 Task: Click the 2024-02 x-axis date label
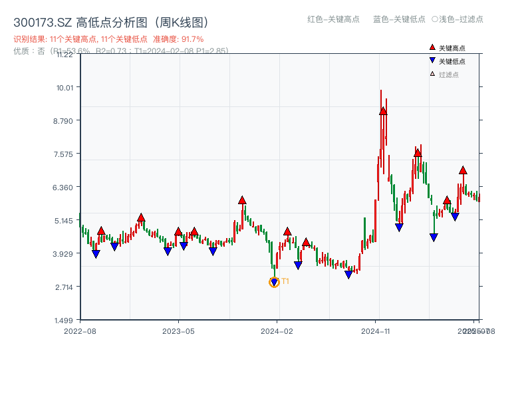coord(277,331)
